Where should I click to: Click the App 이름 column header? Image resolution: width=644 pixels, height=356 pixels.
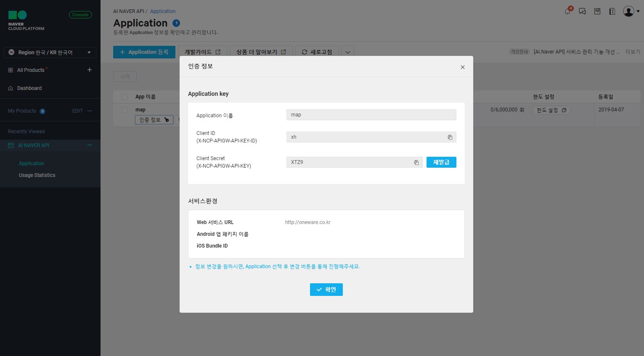tap(146, 97)
